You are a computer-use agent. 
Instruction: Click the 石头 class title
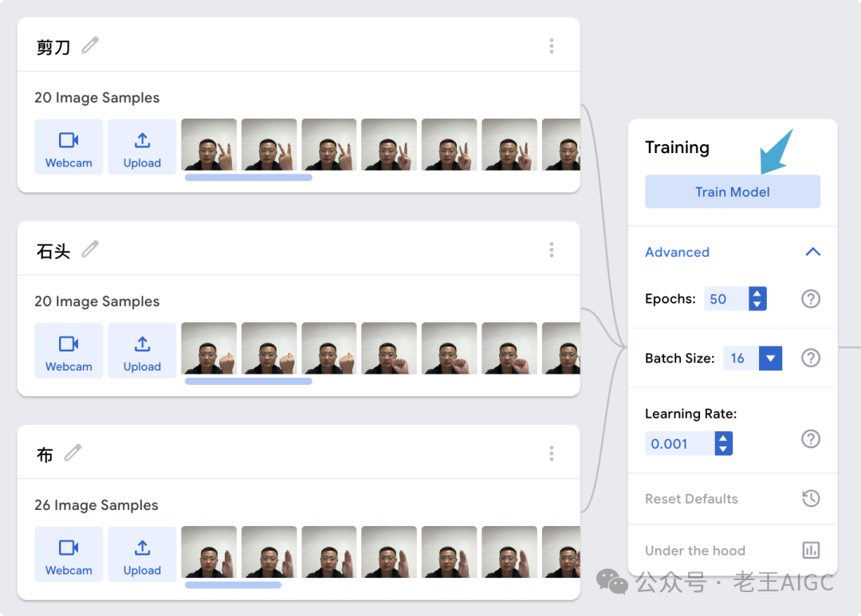coord(53,251)
